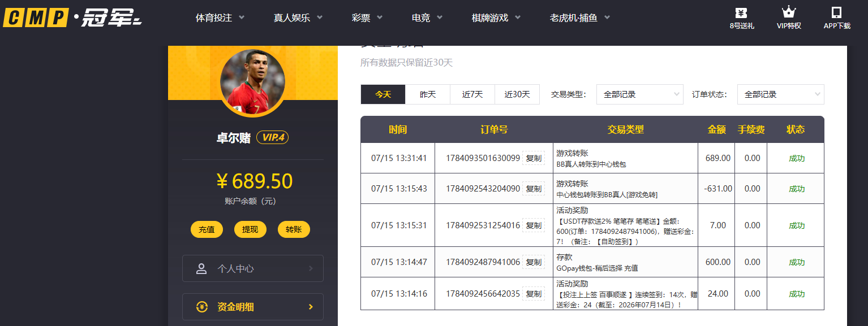Click the CMP 冠军 logo
The width and height of the screenshot is (868, 326).
[72, 18]
